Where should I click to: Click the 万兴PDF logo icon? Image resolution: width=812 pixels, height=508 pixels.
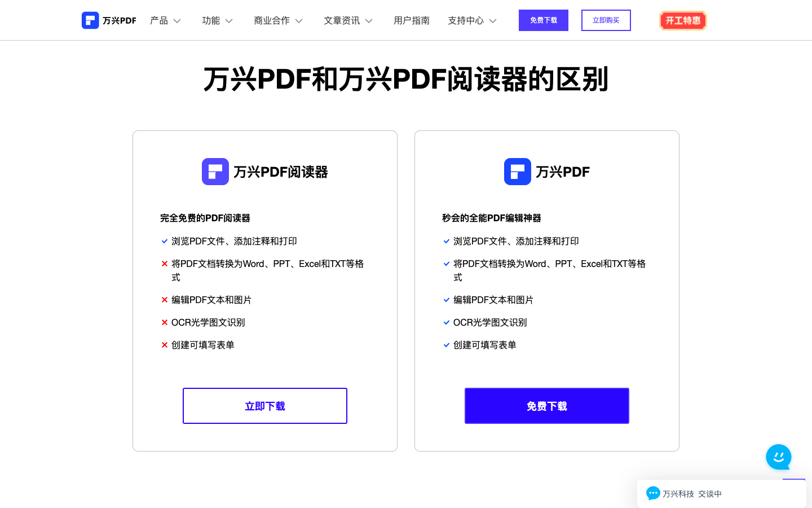(x=90, y=20)
